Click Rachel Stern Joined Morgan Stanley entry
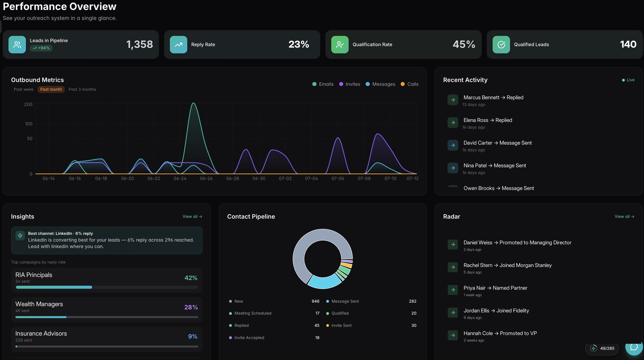Screen dimensions: 644x360 [x=508, y=265]
